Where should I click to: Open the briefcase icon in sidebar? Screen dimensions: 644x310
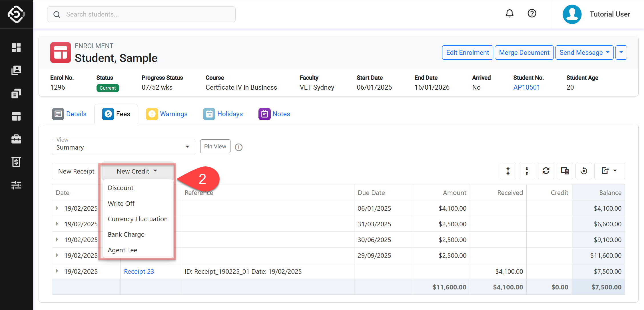coord(16,139)
